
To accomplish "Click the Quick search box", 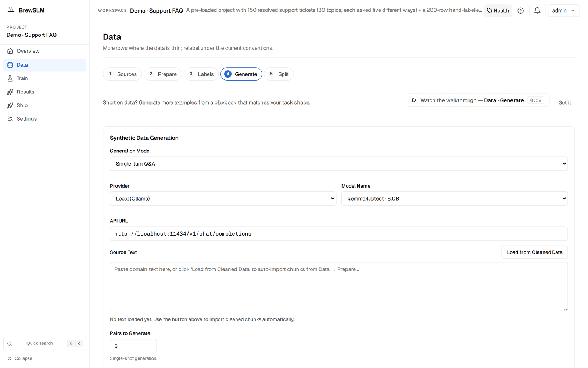I will coord(44,343).
